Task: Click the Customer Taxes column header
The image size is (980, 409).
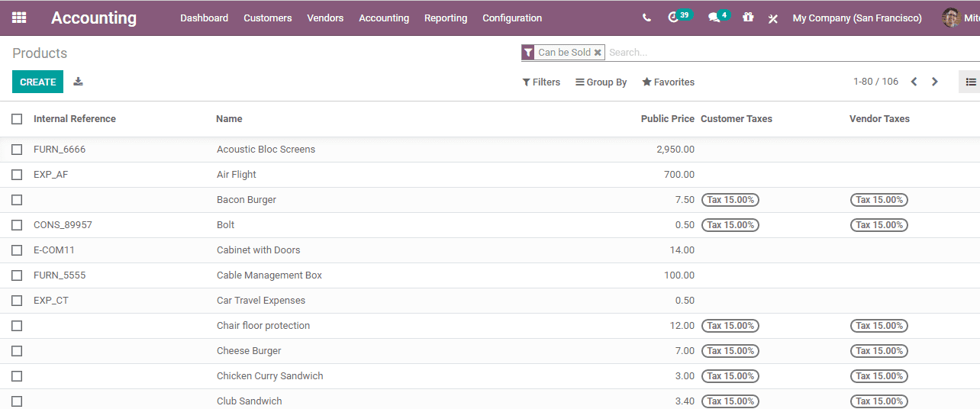Action: (737, 119)
